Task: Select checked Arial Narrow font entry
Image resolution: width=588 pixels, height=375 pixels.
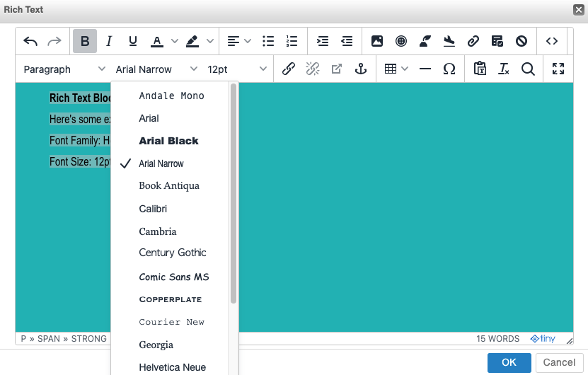Action: tap(171, 163)
